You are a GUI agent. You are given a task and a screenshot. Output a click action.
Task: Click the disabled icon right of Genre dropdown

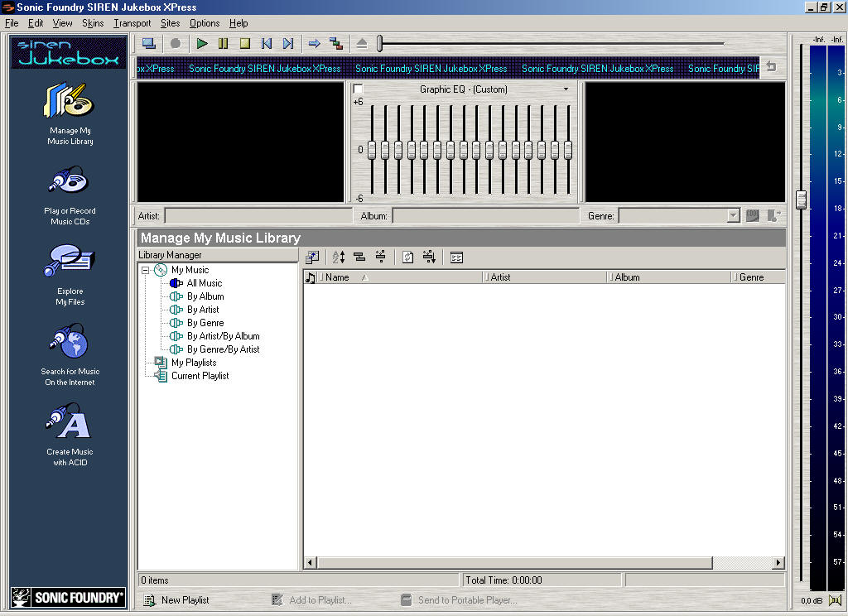(x=753, y=216)
